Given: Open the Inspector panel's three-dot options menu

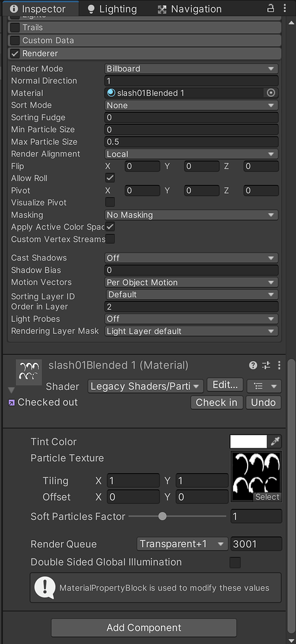Looking at the screenshot, I should click(285, 8).
